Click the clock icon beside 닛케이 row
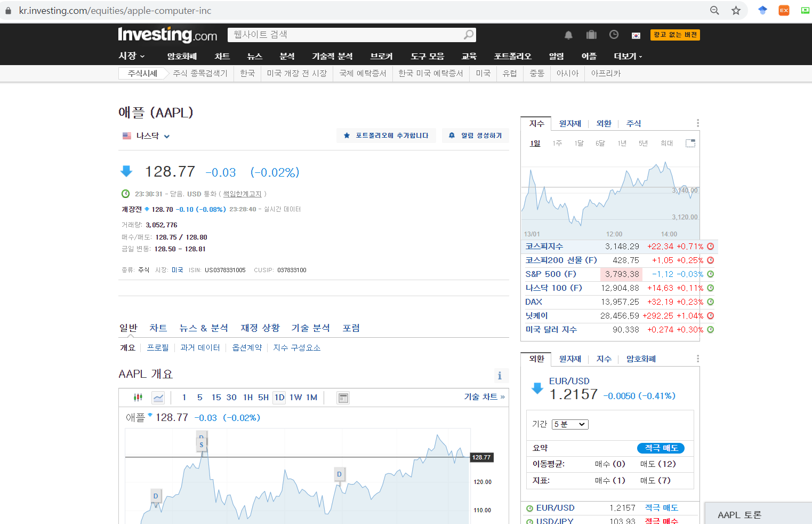 [710, 316]
